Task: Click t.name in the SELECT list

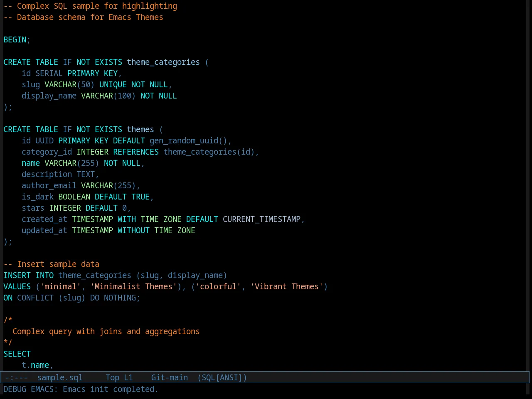Action: coord(35,365)
